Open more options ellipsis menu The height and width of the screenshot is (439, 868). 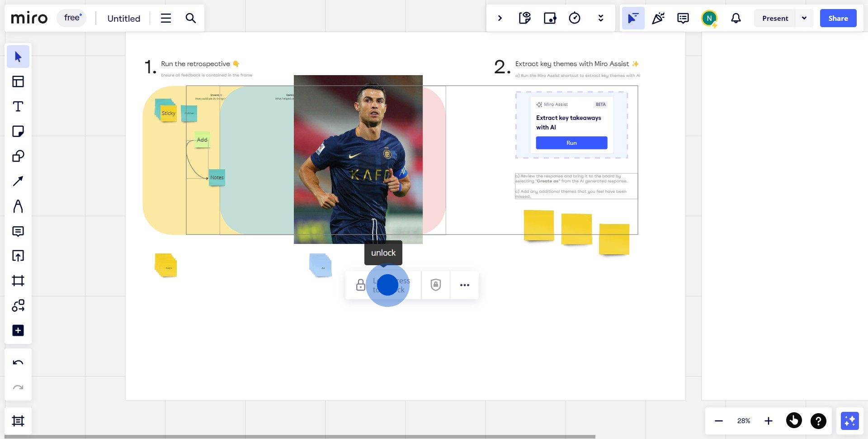pos(465,285)
